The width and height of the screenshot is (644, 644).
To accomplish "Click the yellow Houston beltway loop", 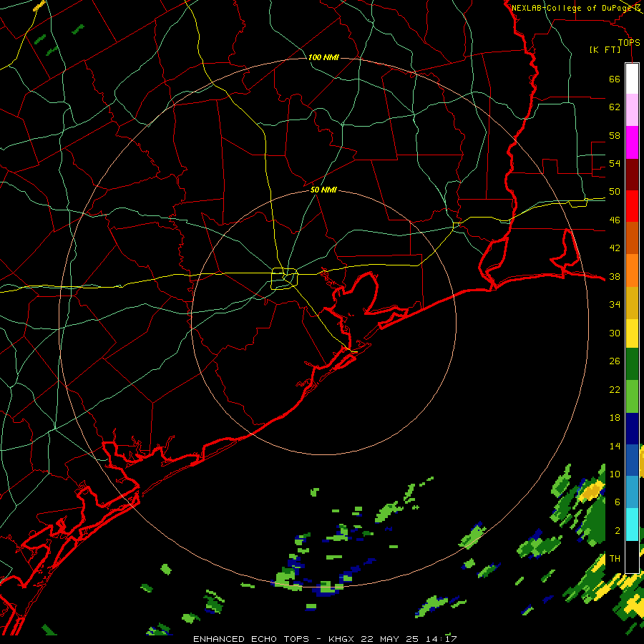I will point(285,278).
